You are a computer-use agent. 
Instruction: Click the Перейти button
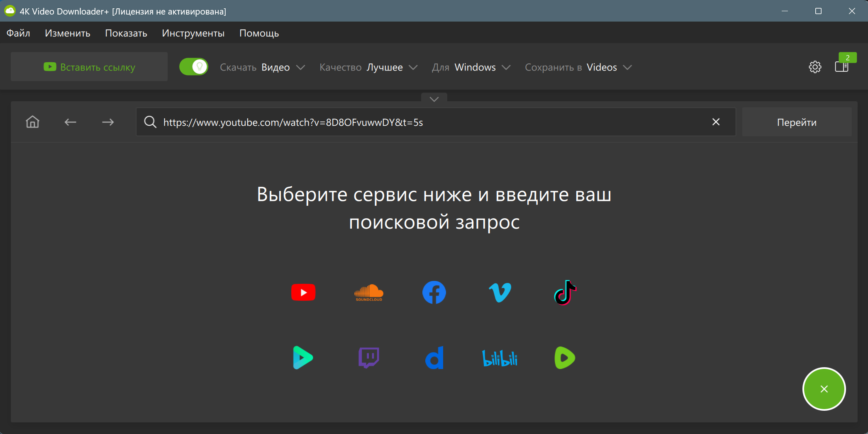[797, 122]
